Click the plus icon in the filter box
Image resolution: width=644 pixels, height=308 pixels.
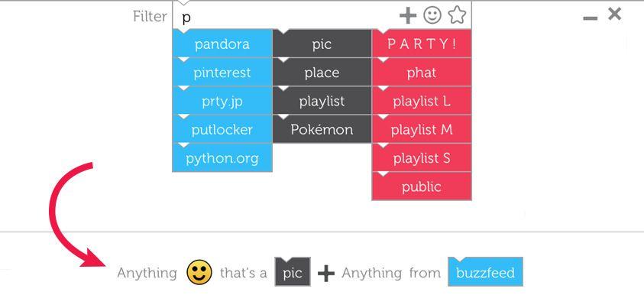408,16
